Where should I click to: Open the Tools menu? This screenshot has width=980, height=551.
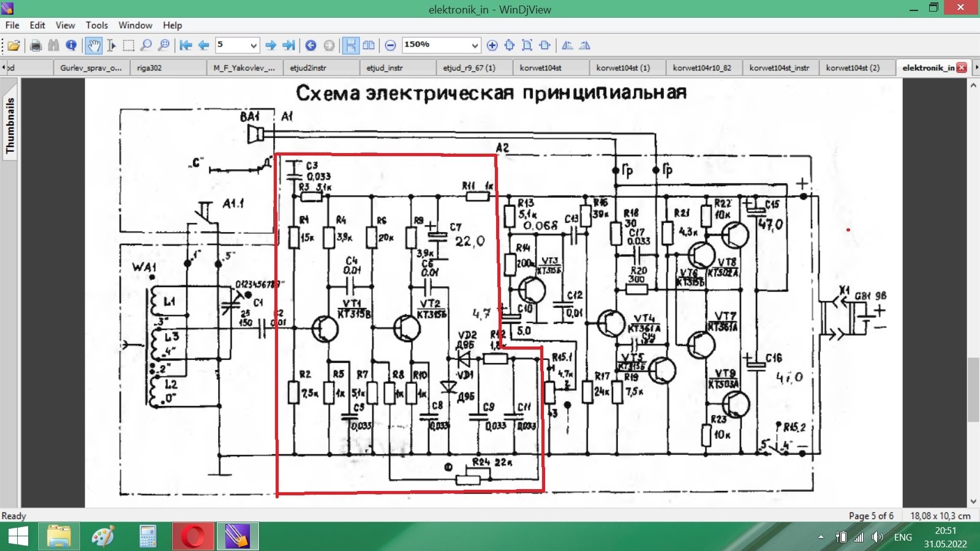(96, 25)
